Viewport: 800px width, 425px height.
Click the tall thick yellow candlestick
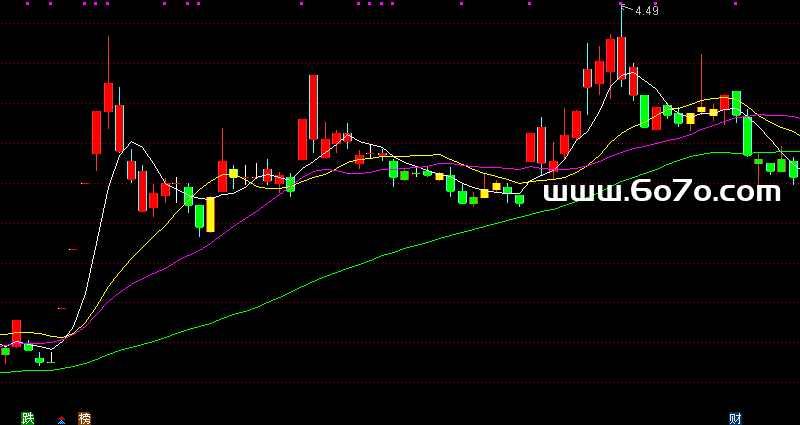(210, 214)
